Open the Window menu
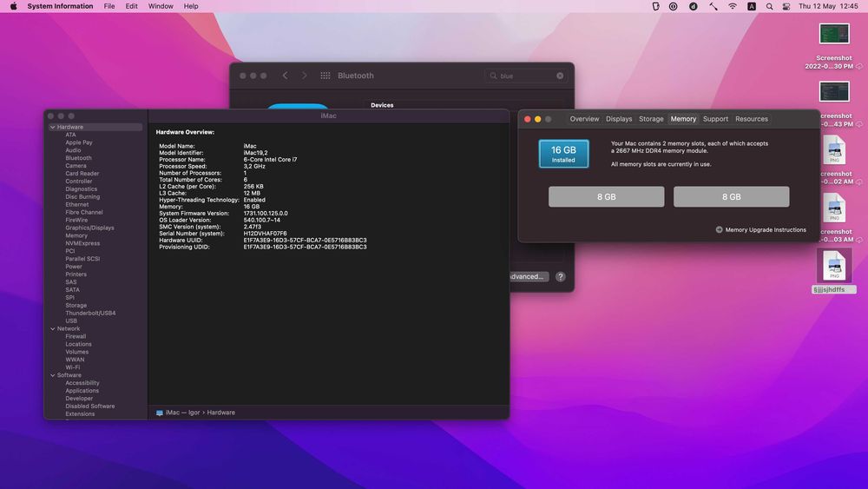Screen dimensions: 868x489 (161, 6)
